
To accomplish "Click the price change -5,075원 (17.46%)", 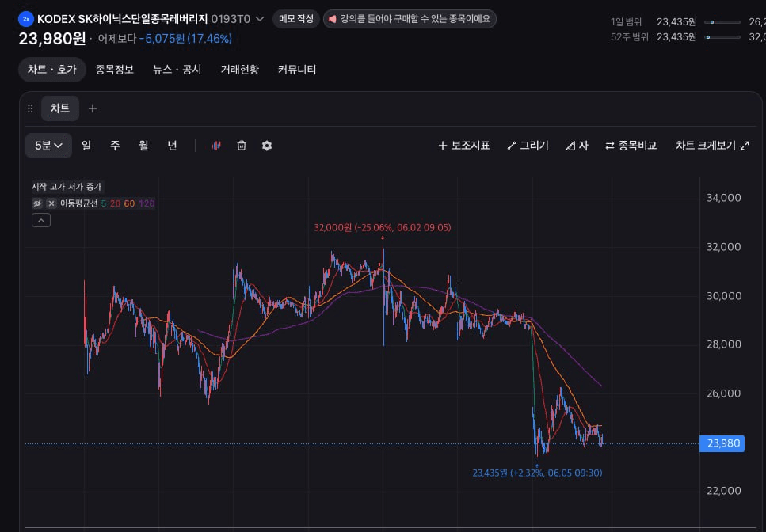I will click(x=185, y=39).
